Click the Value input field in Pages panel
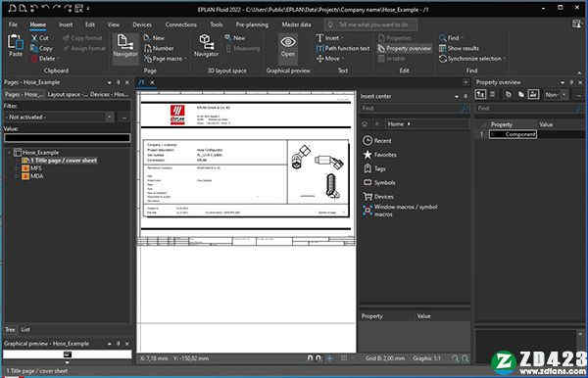588x378 pixels. (68, 137)
